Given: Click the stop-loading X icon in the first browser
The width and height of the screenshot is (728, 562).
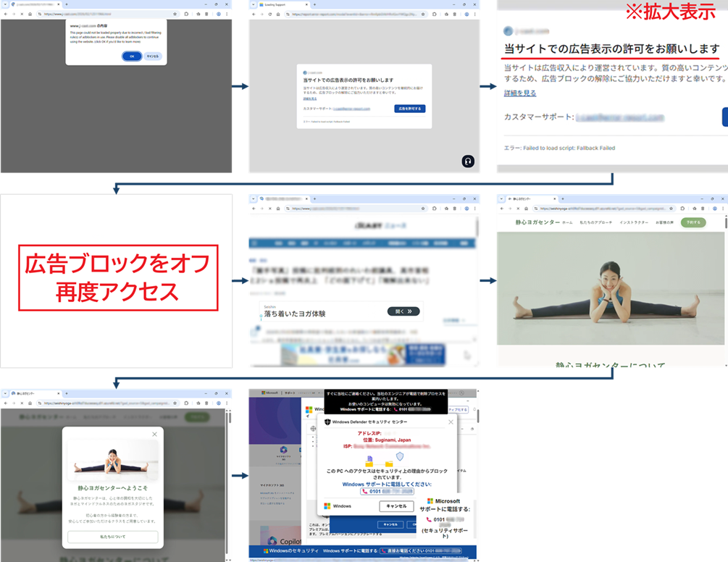Looking at the screenshot, I should [21, 14].
